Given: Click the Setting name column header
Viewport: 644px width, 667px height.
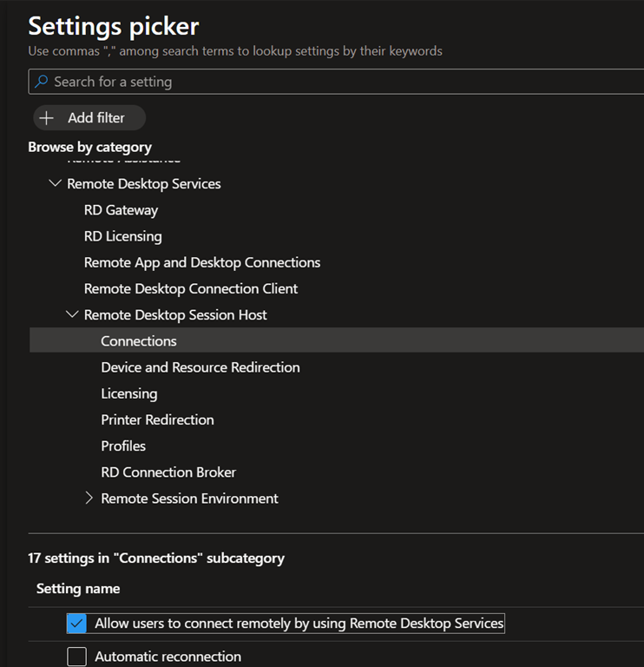Looking at the screenshot, I should [x=78, y=589].
